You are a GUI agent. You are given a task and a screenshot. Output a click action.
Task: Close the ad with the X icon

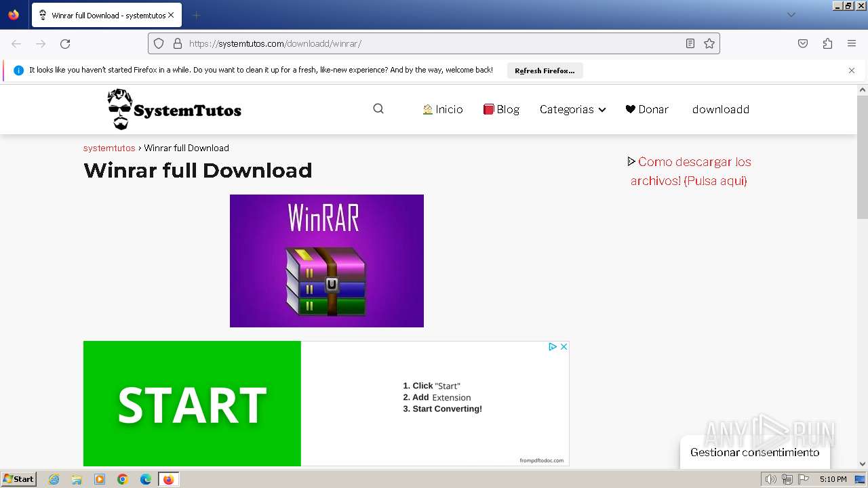(x=564, y=346)
